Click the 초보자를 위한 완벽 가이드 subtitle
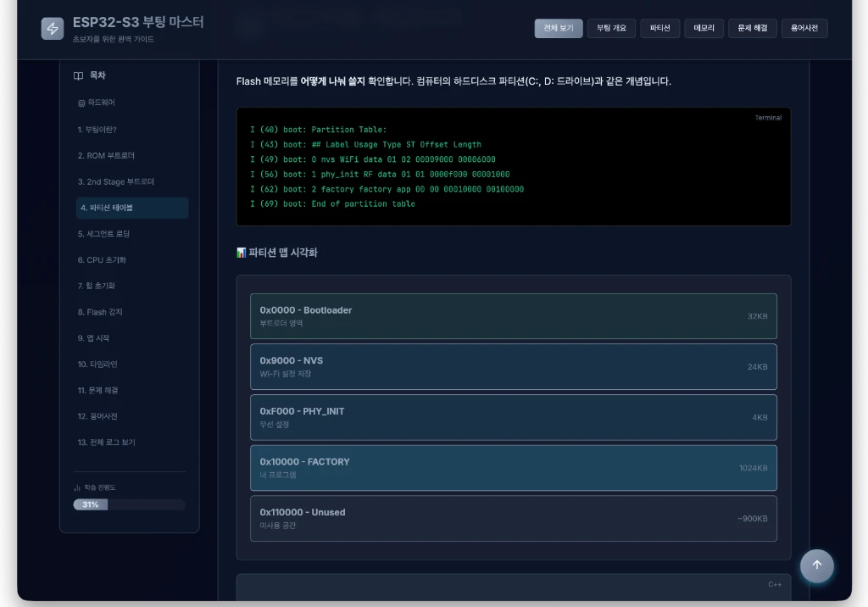868x607 pixels. 114,39
